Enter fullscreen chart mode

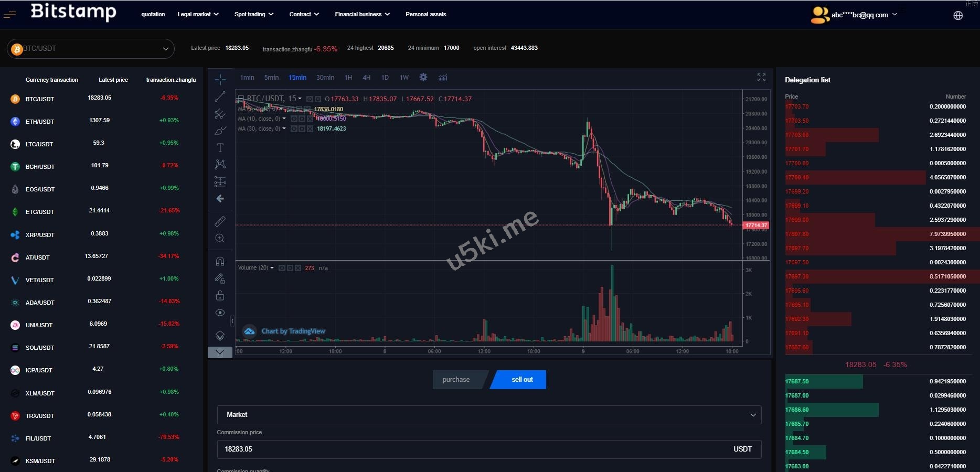point(761,78)
